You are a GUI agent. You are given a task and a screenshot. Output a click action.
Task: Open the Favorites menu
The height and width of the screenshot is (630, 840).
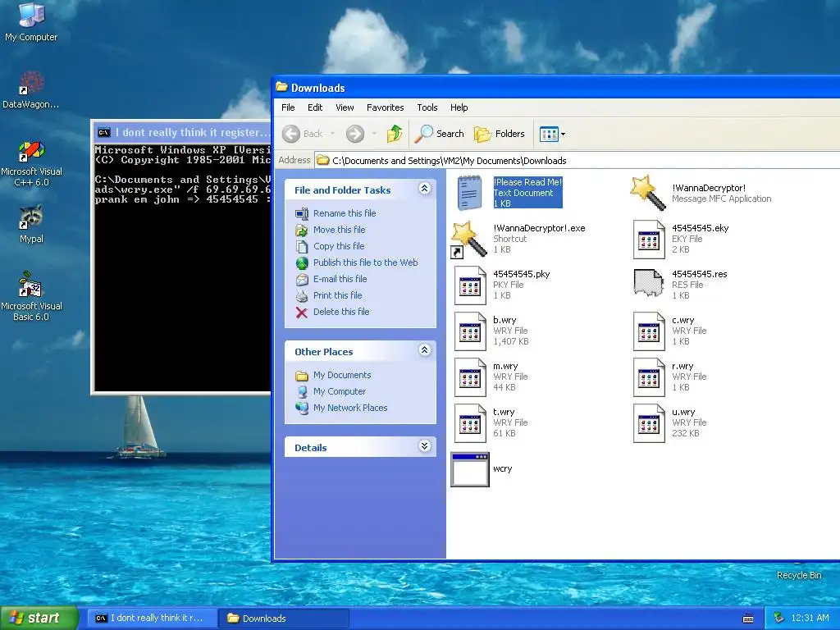(386, 107)
